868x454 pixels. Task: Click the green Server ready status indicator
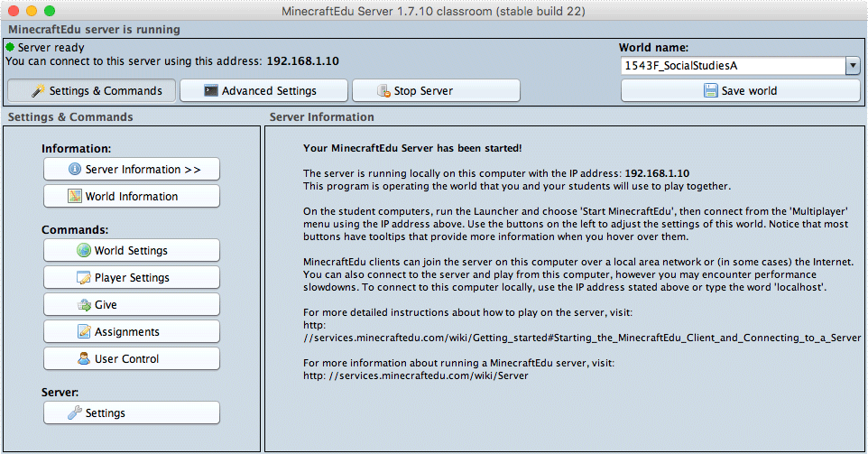pyautogui.click(x=10, y=47)
